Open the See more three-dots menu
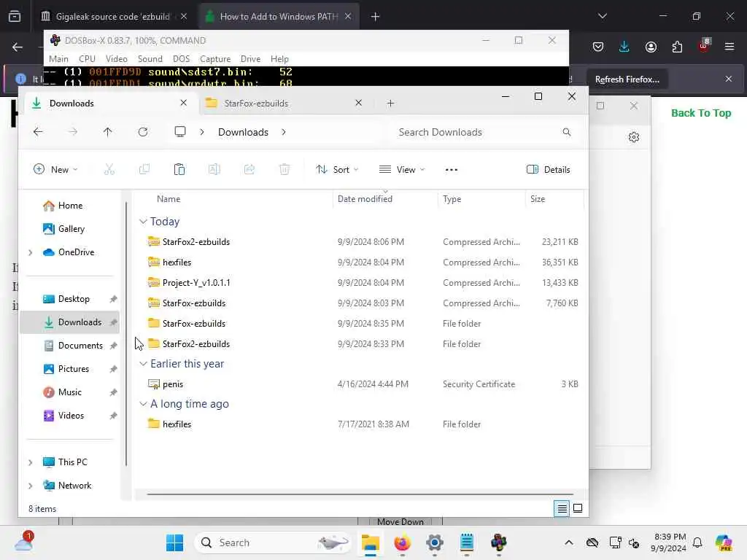747x560 pixels. [x=451, y=169]
